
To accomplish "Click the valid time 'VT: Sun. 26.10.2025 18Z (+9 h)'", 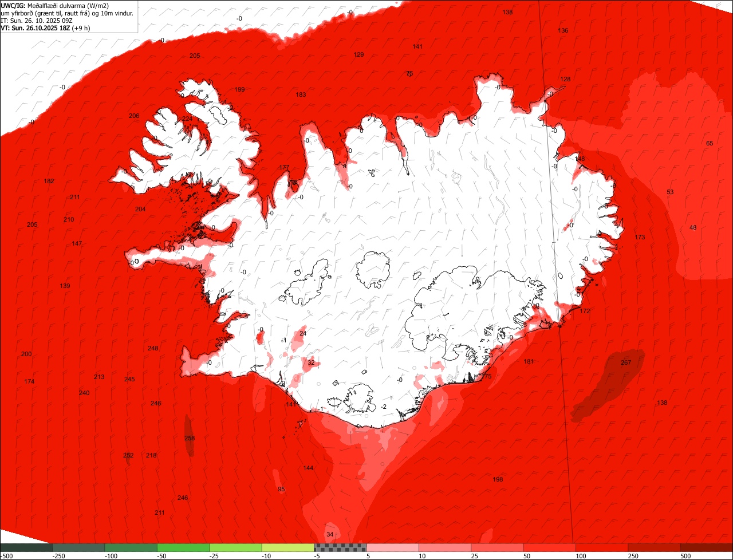I will (45, 27).
